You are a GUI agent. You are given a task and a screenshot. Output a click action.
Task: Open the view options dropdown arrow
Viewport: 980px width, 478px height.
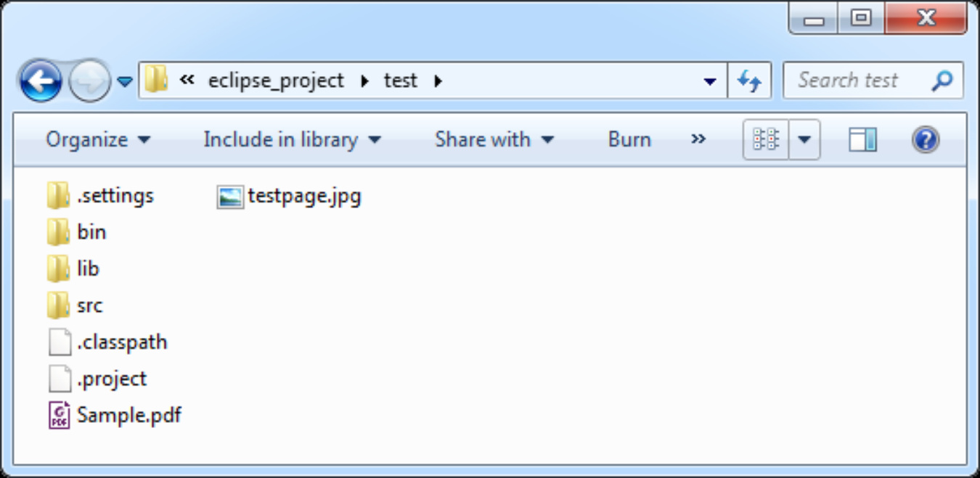[804, 139]
